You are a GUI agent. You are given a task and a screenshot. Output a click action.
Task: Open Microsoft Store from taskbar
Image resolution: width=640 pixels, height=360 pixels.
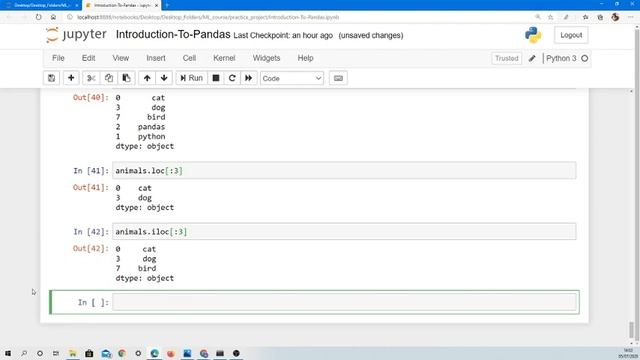[89, 353]
